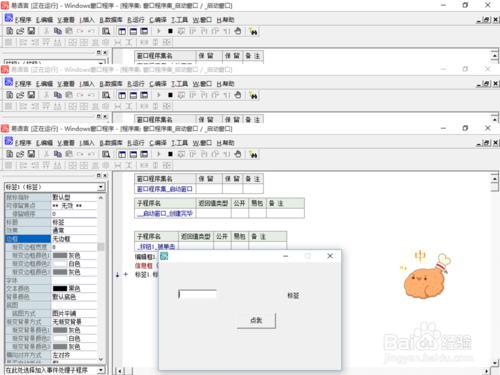Click Stop square icon in front IDE window
This screenshot has height=375, width=500.
click(170, 154)
